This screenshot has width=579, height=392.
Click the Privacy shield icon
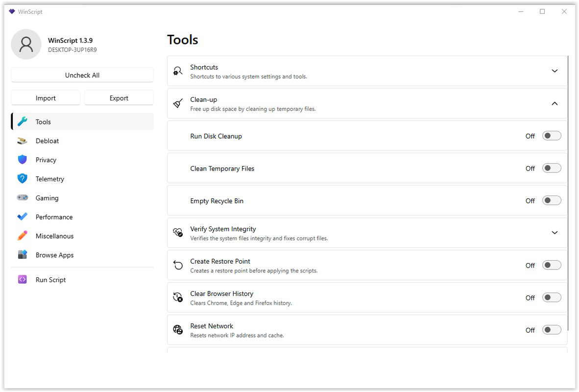[x=22, y=160]
